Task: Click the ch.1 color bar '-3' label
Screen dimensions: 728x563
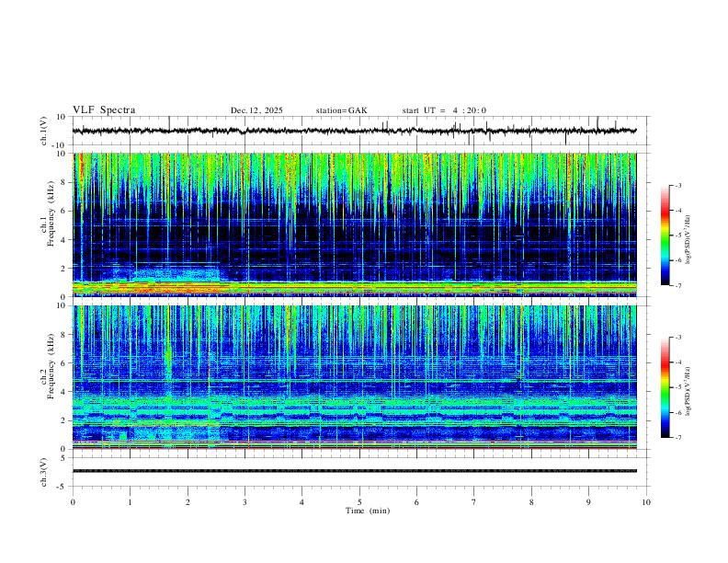Action: click(x=677, y=185)
